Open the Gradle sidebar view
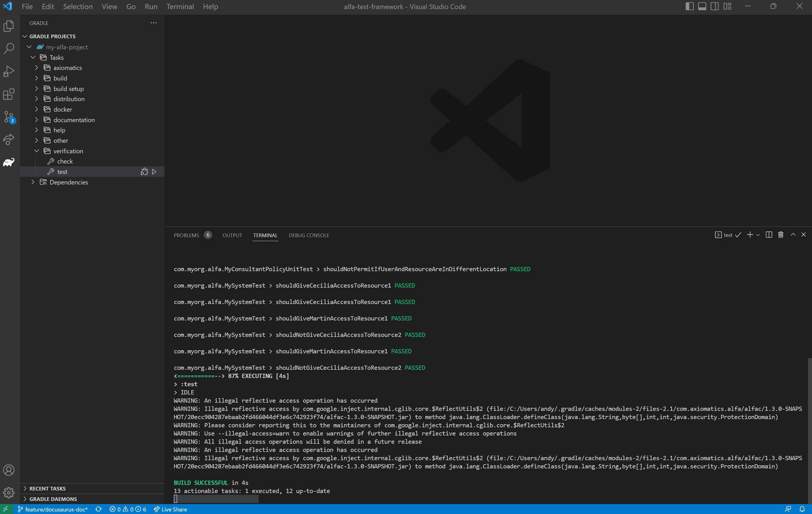This screenshot has width=812, height=514. (8, 162)
